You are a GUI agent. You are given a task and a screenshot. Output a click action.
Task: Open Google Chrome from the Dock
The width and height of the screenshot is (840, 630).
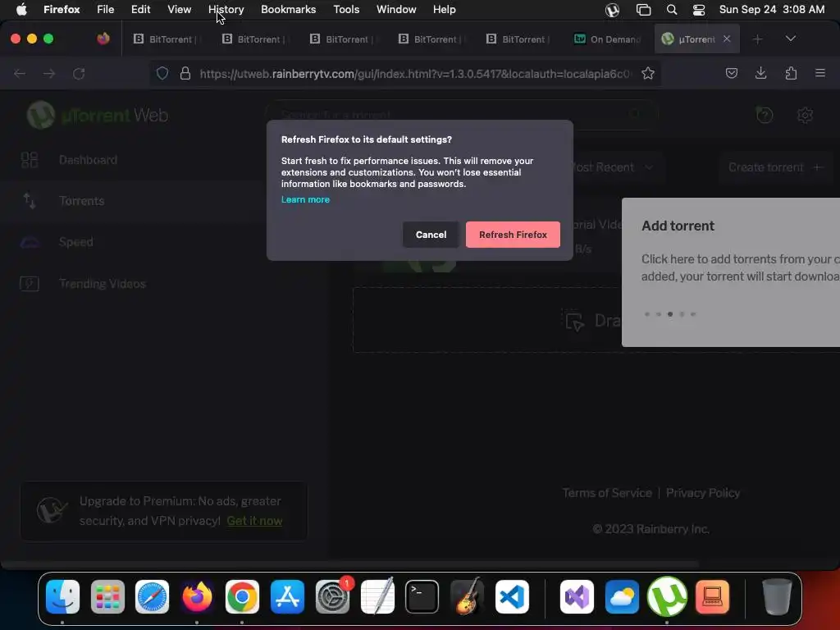point(242,597)
